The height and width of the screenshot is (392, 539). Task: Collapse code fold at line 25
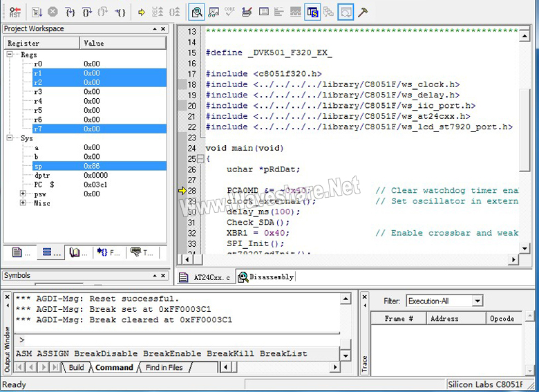click(200, 159)
